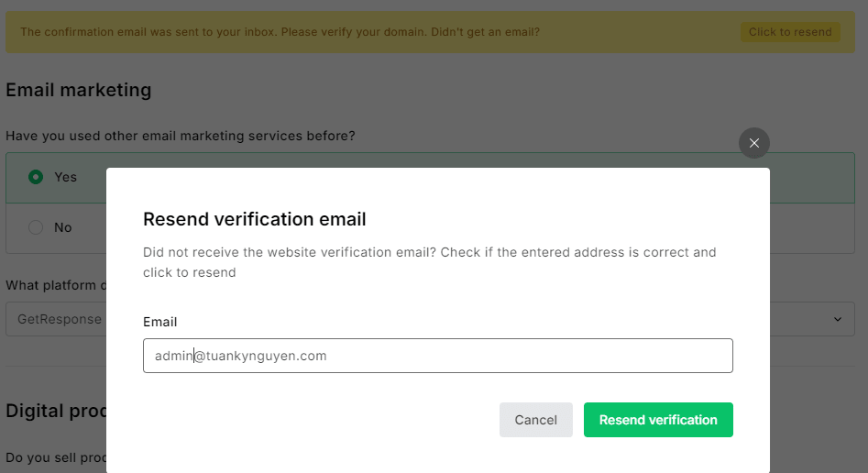The image size is (868, 473).
Task: Choose the No radio button
Action: (36, 227)
